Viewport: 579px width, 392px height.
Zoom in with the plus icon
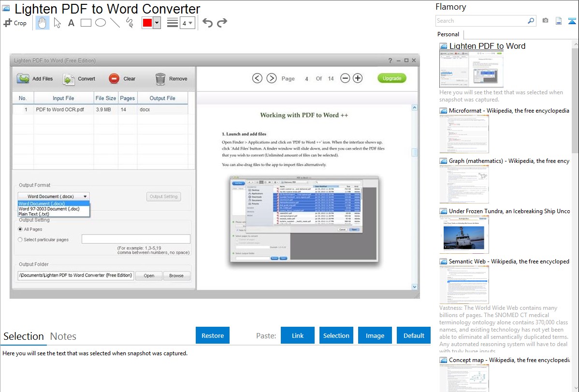358,78
